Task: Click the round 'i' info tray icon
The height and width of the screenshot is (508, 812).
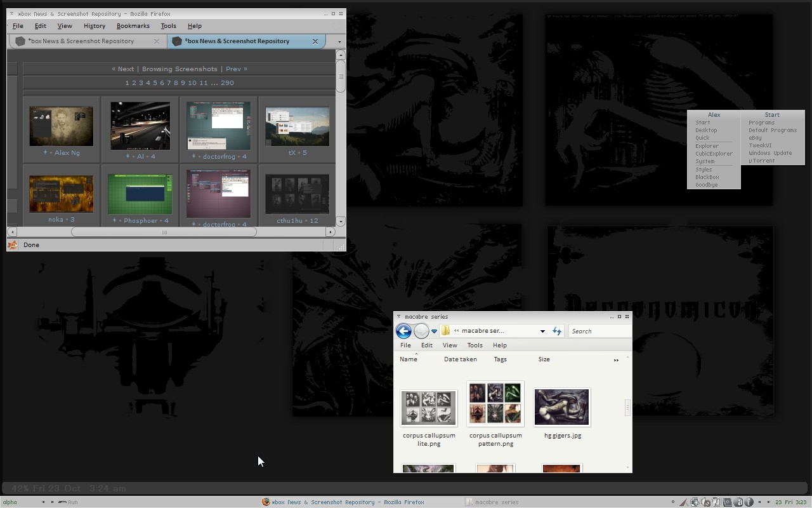Action: pyautogui.click(x=749, y=502)
